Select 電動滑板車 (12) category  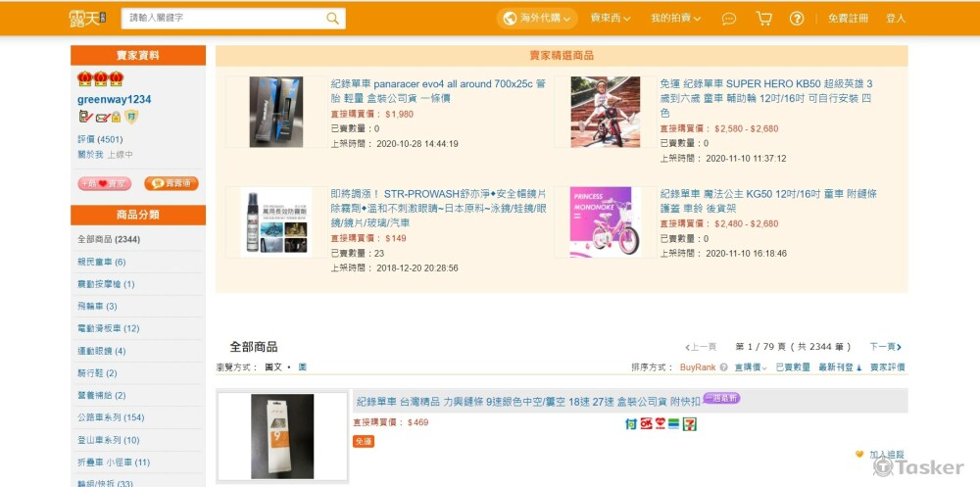(108, 328)
